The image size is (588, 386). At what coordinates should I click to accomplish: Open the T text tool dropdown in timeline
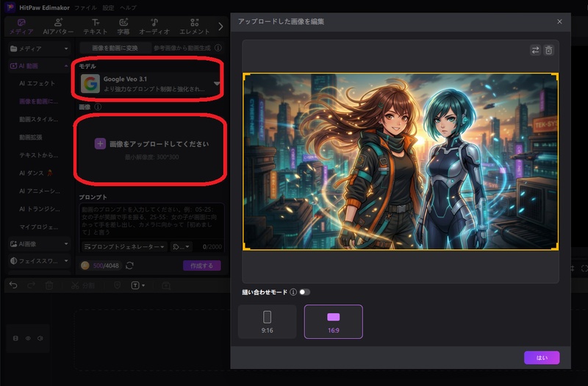point(138,285)
